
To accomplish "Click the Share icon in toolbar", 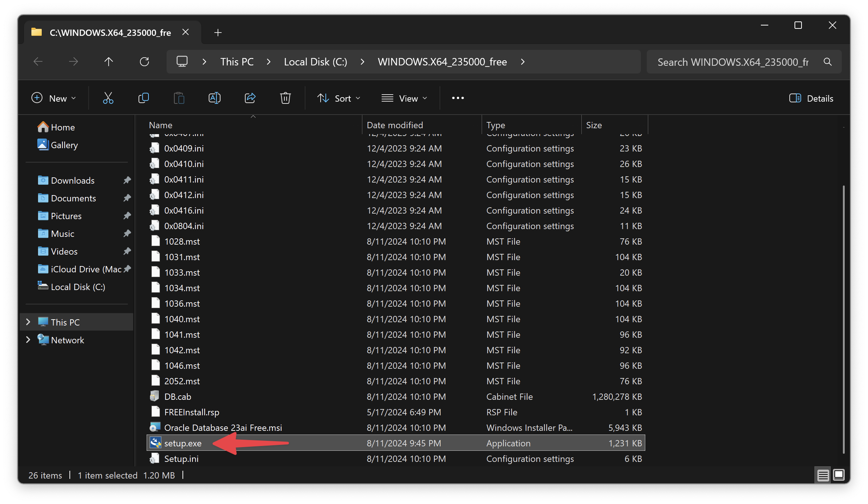I will click(x=250, y=98).
